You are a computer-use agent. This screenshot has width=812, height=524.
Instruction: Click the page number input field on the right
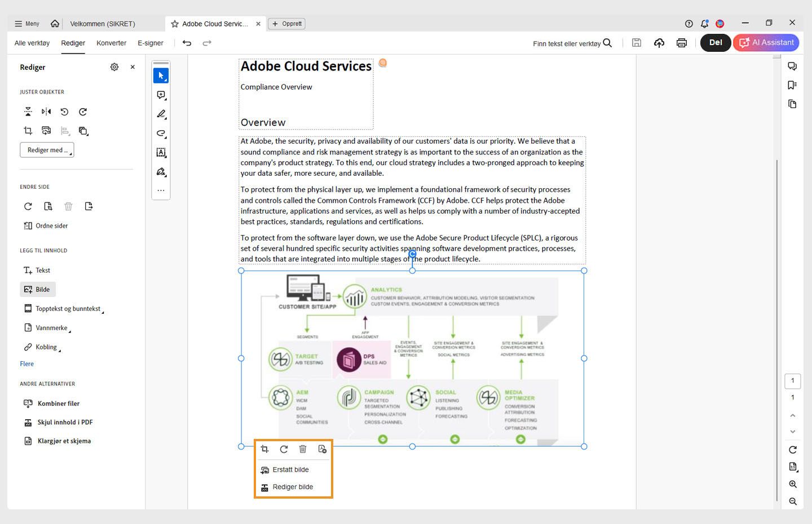[x=792, y=381]
